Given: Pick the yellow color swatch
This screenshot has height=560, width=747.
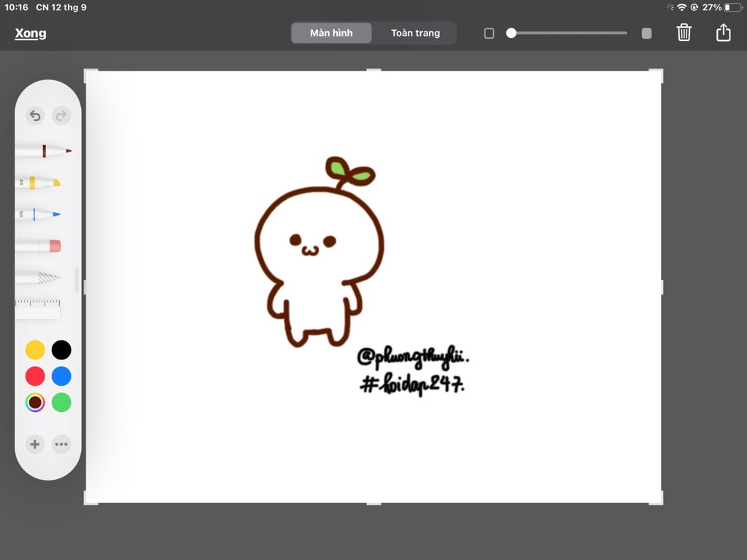Looking at the screenshot, I should point(35,350).
